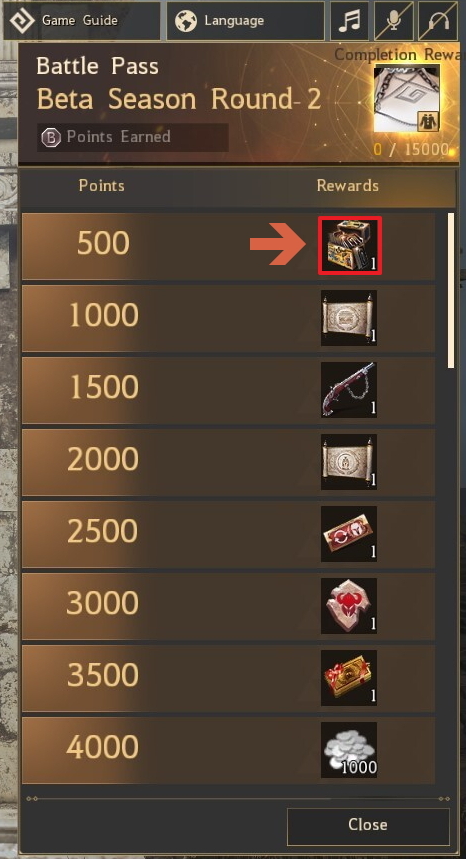Select the red bull emblem stone reward

coord(349,606)
